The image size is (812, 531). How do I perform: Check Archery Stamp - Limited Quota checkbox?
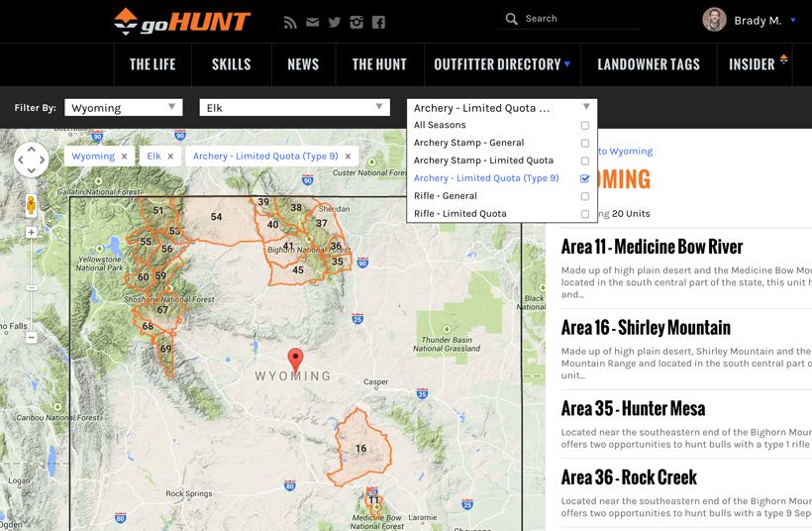[x=585, y=160]
